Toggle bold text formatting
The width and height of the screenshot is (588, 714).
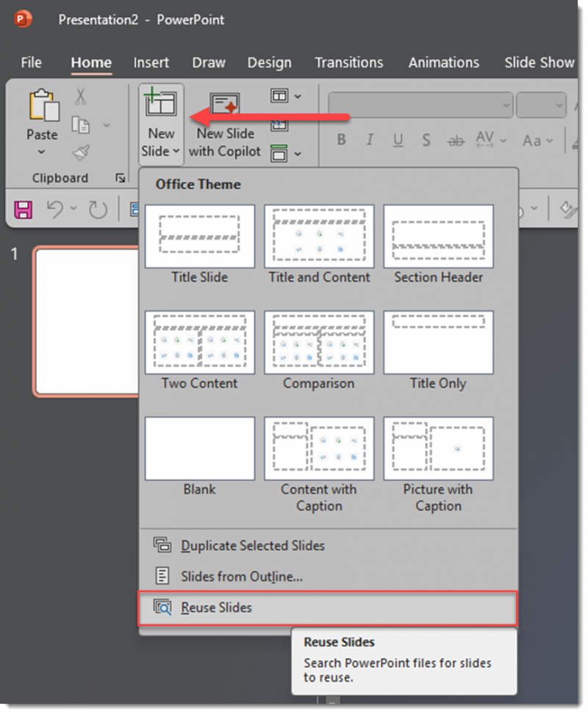pyautogui.click(x=340, y=140)
